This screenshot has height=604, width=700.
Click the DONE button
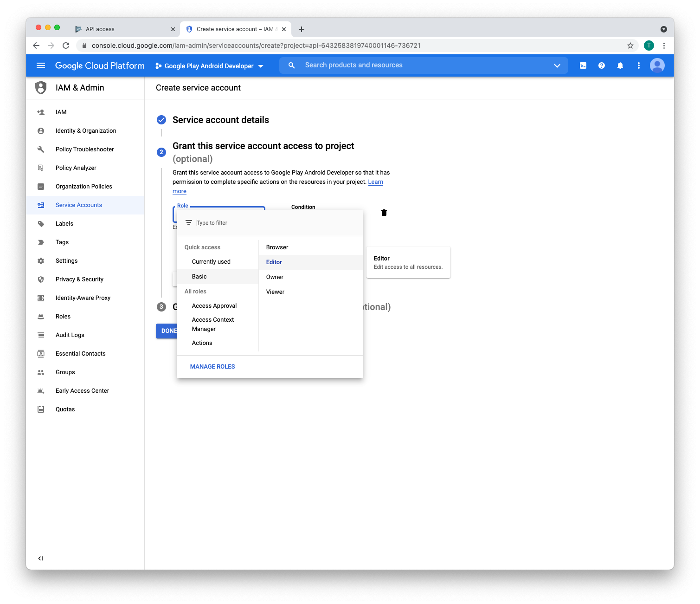167,331
